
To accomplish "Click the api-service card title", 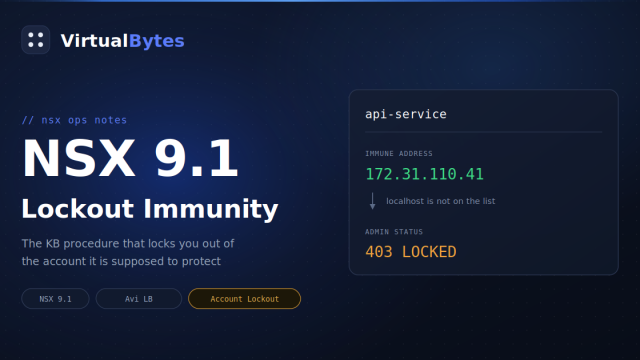I will (x=406, y=114).
